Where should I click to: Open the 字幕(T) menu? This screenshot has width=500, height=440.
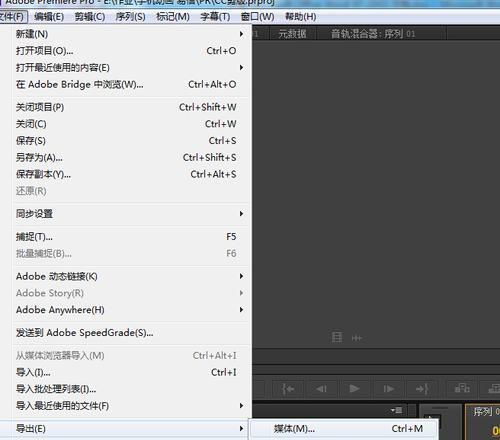215,17
